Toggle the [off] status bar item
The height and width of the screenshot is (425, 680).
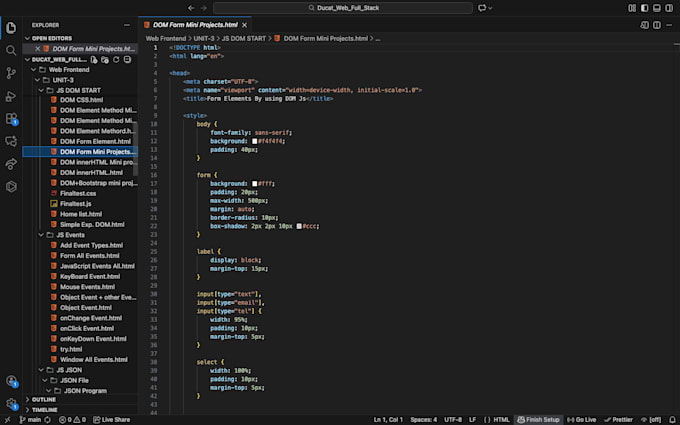click(651, 419)
